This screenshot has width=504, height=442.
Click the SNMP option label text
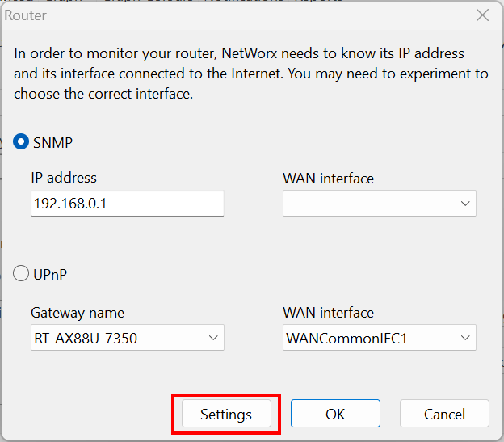click(52, 142)
